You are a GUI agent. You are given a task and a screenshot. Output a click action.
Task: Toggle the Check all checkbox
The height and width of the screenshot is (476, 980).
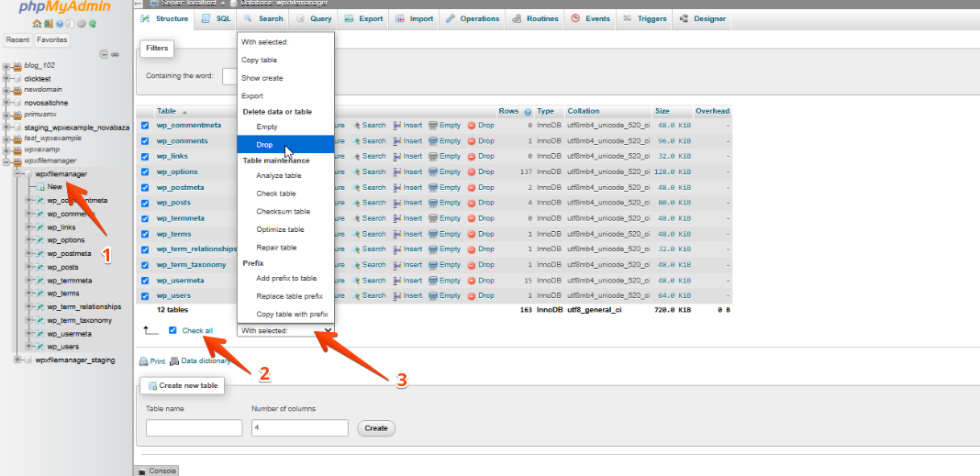(173, 330)
